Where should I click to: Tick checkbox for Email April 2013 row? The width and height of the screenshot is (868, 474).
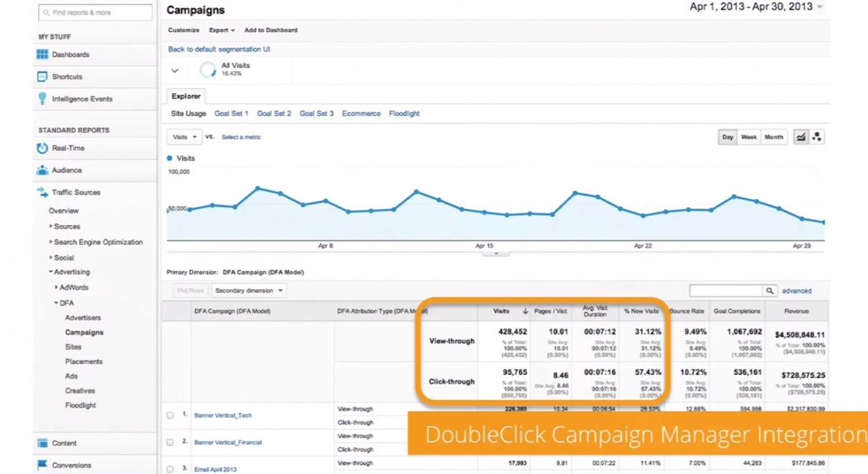coord(170,469)
